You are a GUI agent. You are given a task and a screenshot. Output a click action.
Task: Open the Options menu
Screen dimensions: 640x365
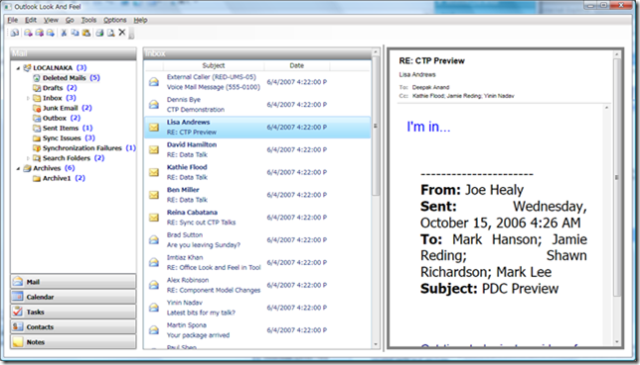point(115,20)
